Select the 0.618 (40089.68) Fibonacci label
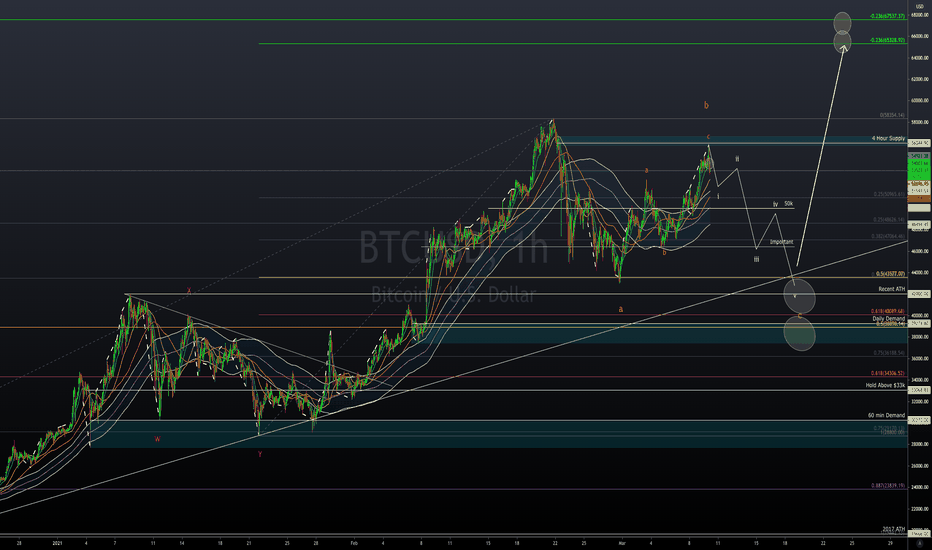The width and height of the screenshot is (932, 550). click(x=888, y=311)
